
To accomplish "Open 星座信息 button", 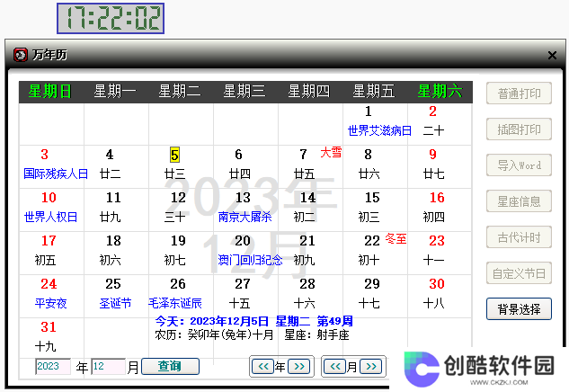I will coord(519,201).
